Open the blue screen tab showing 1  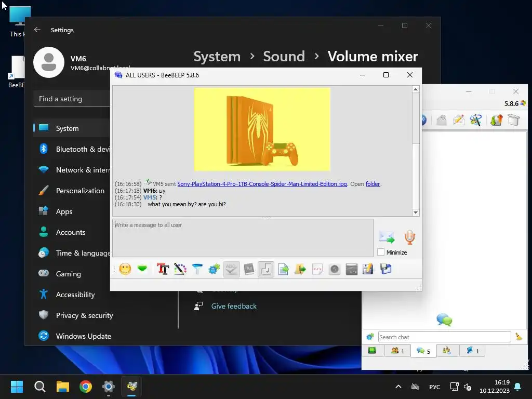pos(472,351)
